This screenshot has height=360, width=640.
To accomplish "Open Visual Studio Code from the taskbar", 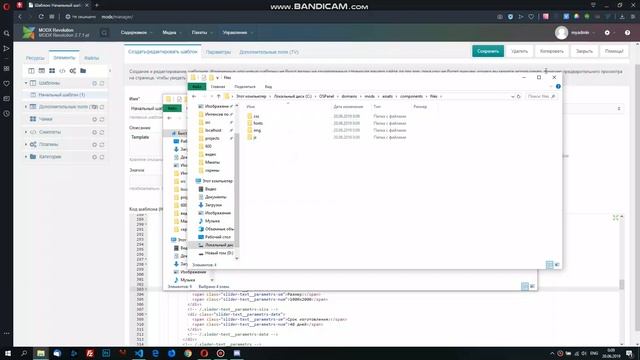I will (139, 353).
